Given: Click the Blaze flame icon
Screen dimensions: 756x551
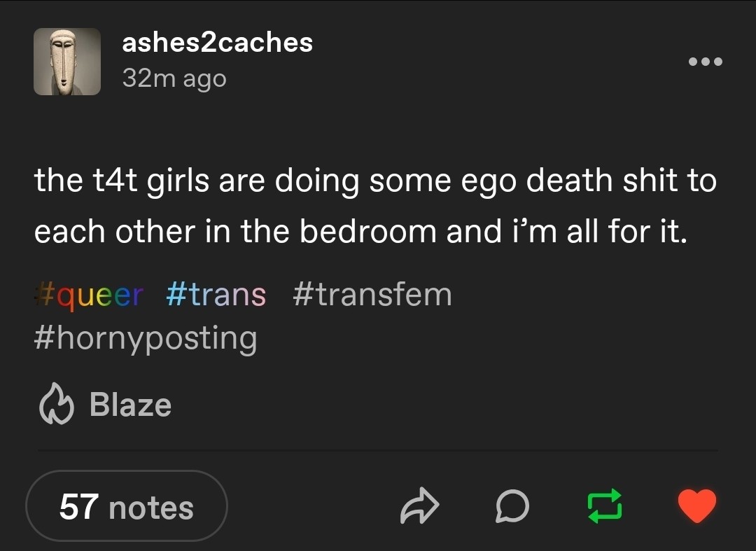Looking at the screenshot, I should pos(57,404).
